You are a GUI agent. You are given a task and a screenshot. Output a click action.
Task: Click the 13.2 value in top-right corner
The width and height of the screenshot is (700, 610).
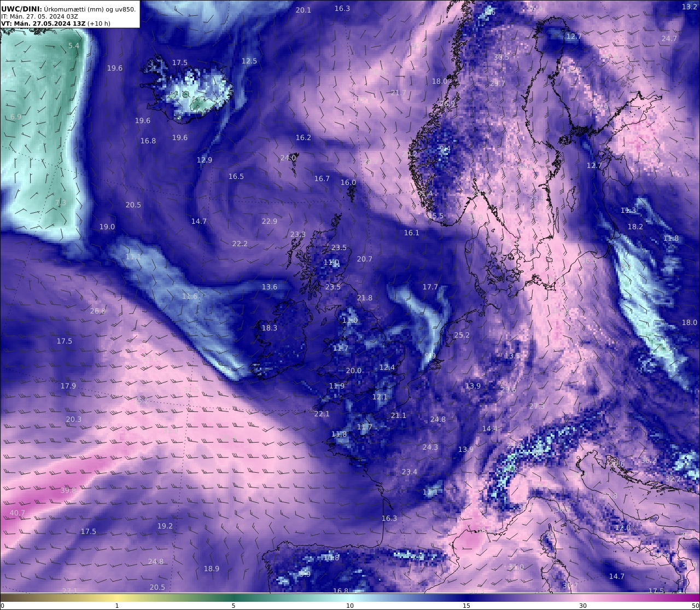[690, 7]
